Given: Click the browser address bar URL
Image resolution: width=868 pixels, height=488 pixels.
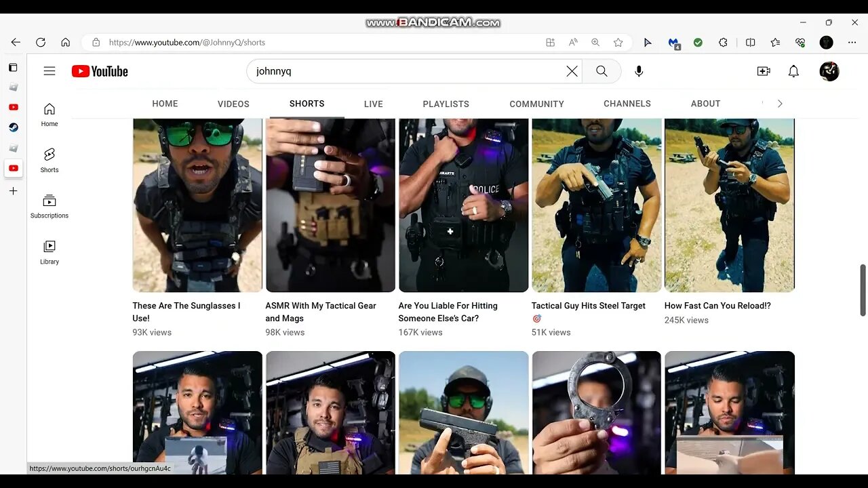Looking at the screenshot, I should (x=186, y=42).
